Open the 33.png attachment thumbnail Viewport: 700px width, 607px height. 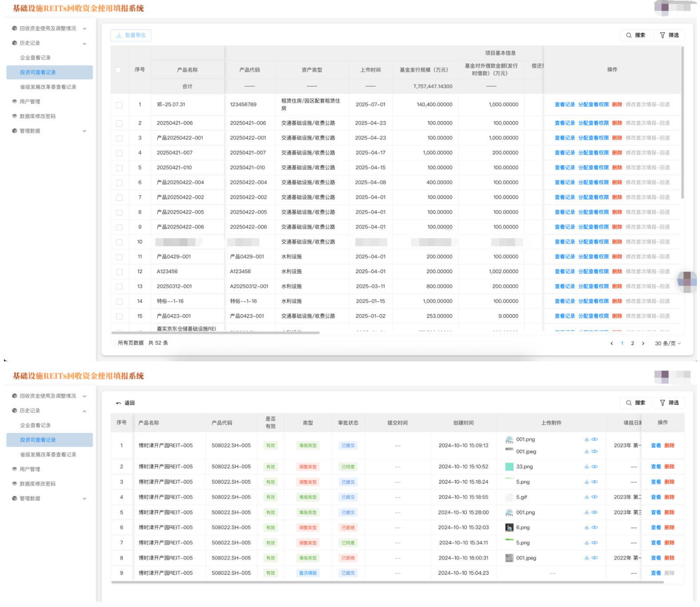tap(509, 467)
